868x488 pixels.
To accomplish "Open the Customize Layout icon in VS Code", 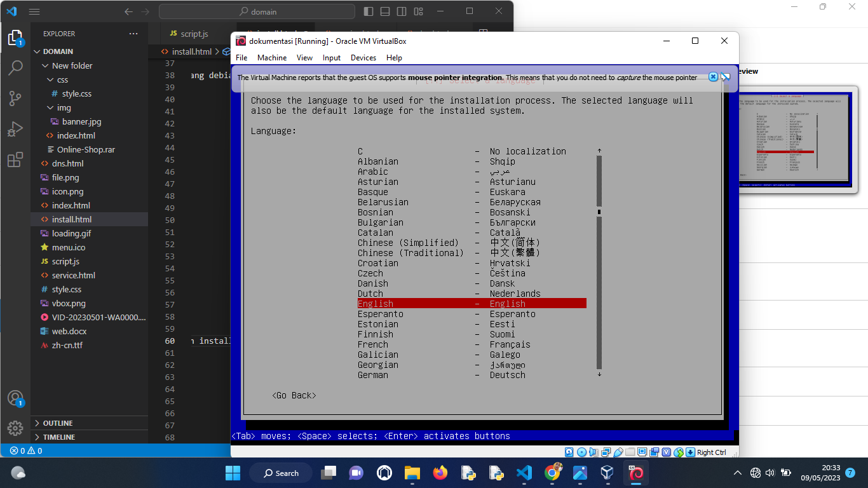I will 419,11.
